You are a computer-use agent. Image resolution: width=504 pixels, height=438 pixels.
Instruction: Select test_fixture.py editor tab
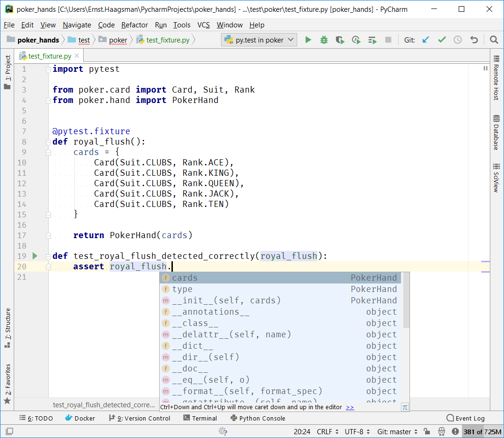50,56
